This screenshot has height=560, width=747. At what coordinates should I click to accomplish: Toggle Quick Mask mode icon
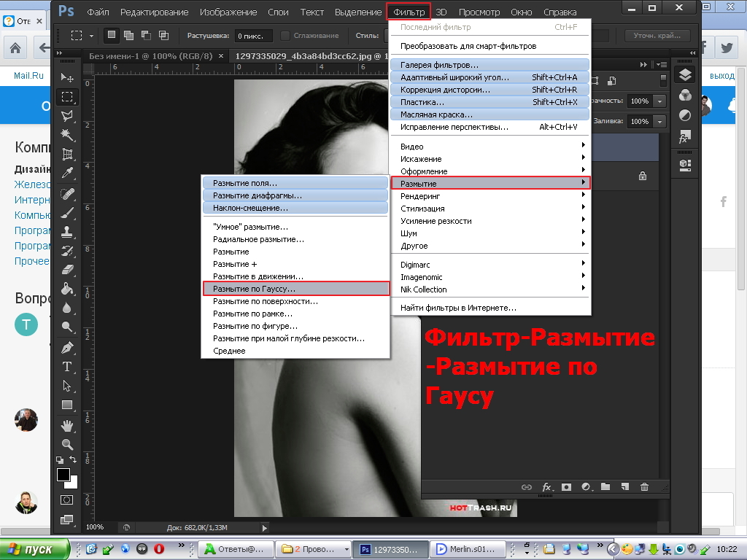(x=66, y=500)
